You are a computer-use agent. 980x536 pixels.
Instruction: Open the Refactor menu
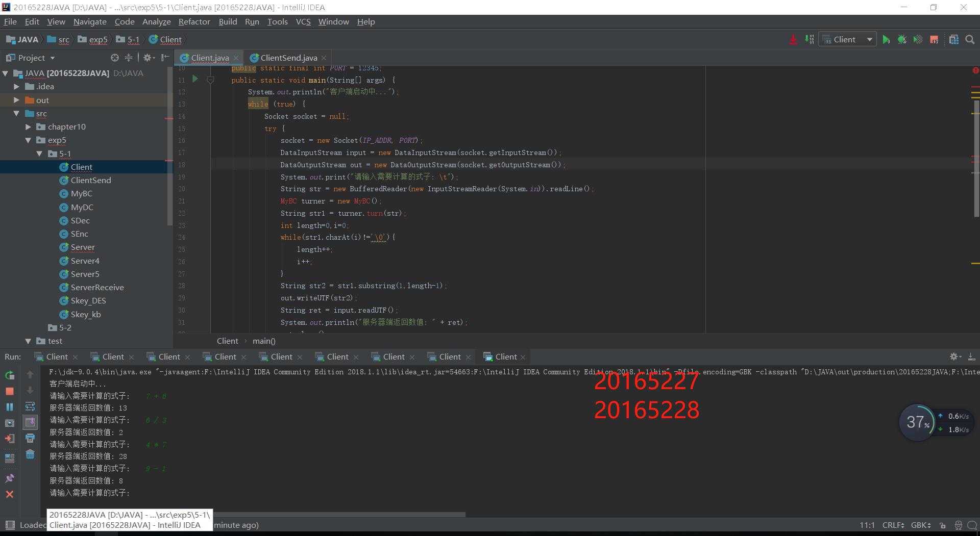click(194, 21)
